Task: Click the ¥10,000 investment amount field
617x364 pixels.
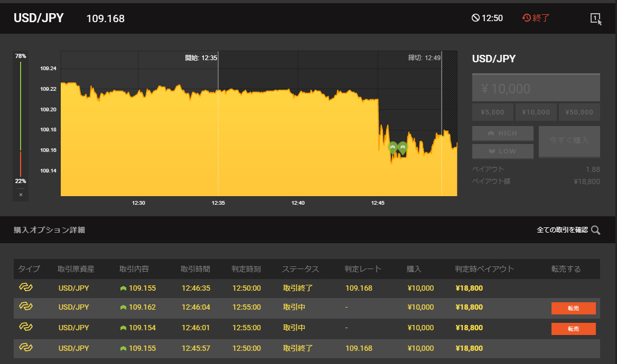Action: (536, 88)
